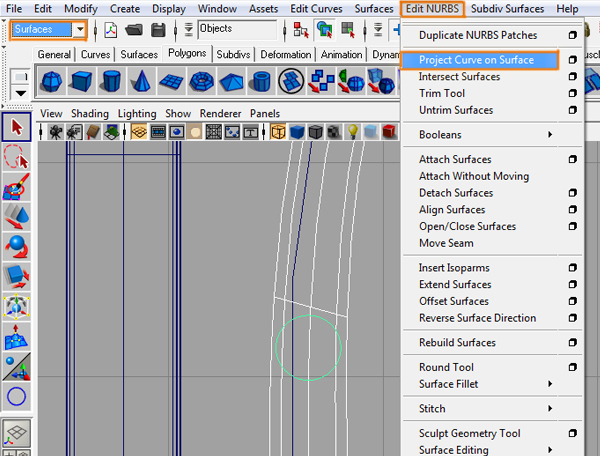Create a polygon cone from the shelf
This screenshot has width=600, height=456.
click(x=141, y=81)
